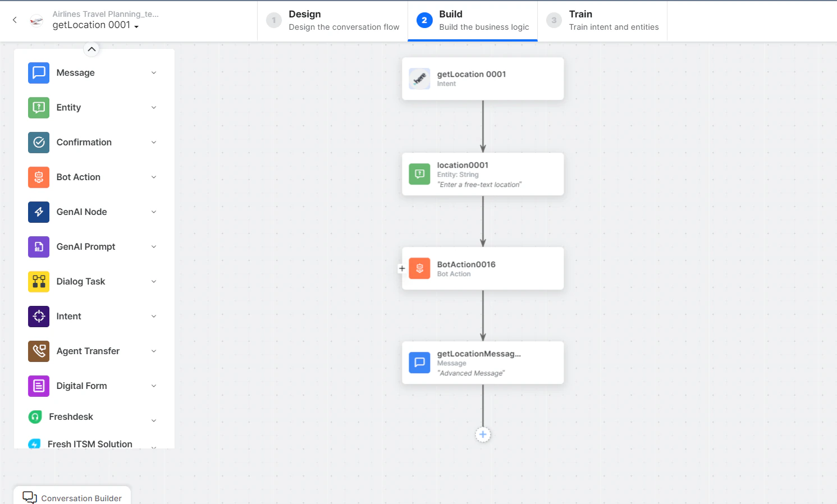Click the GenAI Node icon
837x504 pixels.
tap(38, 212)
